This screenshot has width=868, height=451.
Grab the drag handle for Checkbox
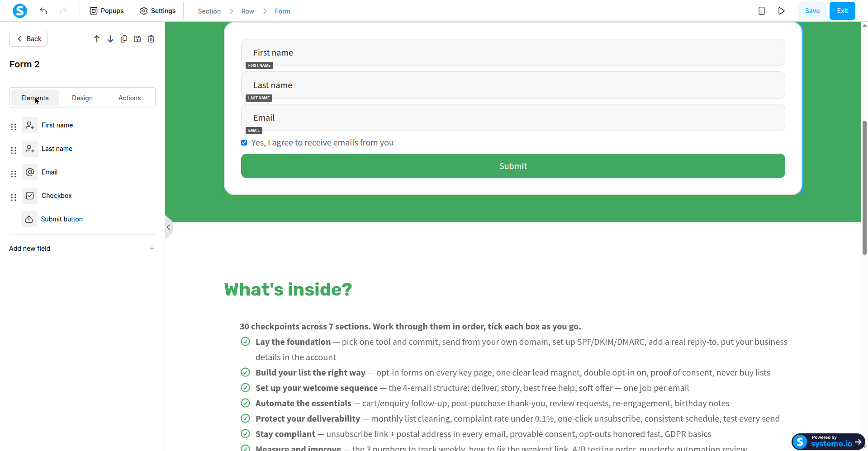click(14, 197)
